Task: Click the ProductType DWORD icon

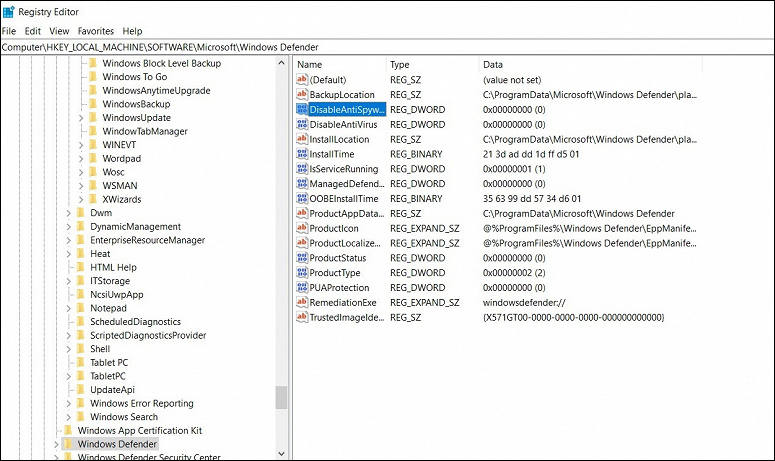Action: (x=301, y=272)
